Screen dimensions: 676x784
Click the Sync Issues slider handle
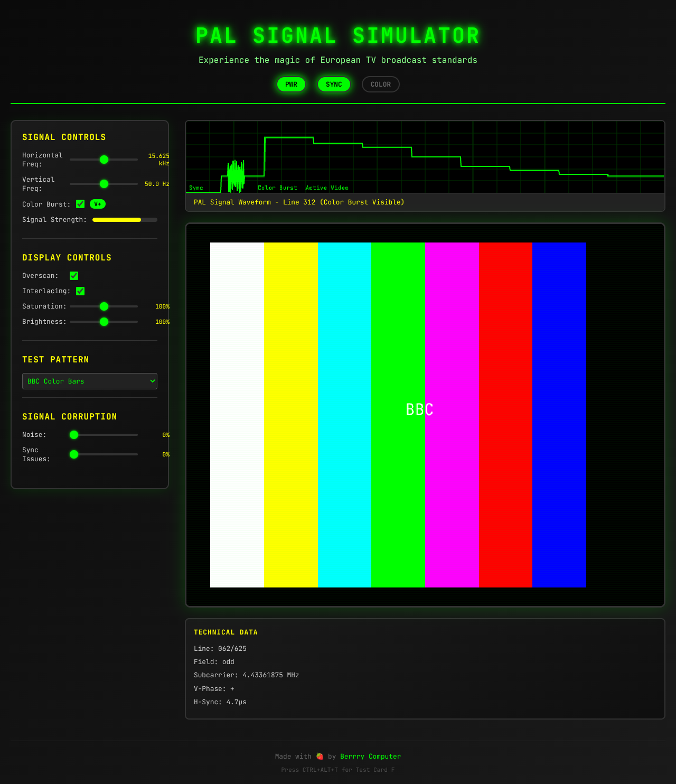click(x=73, y=454)
